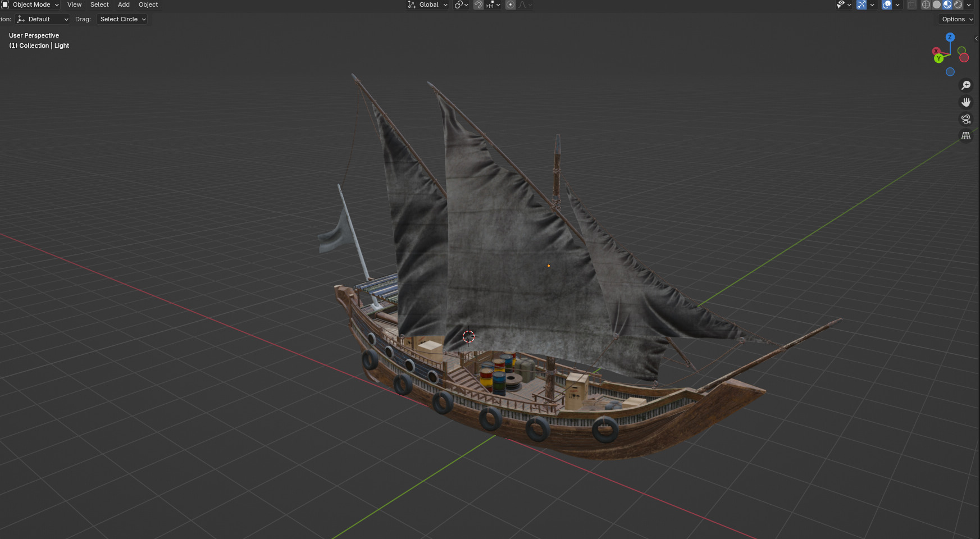Click the pan view hand icon
Image resolution: width=980 pixels, height=539 pixels.
coord(966,102)
